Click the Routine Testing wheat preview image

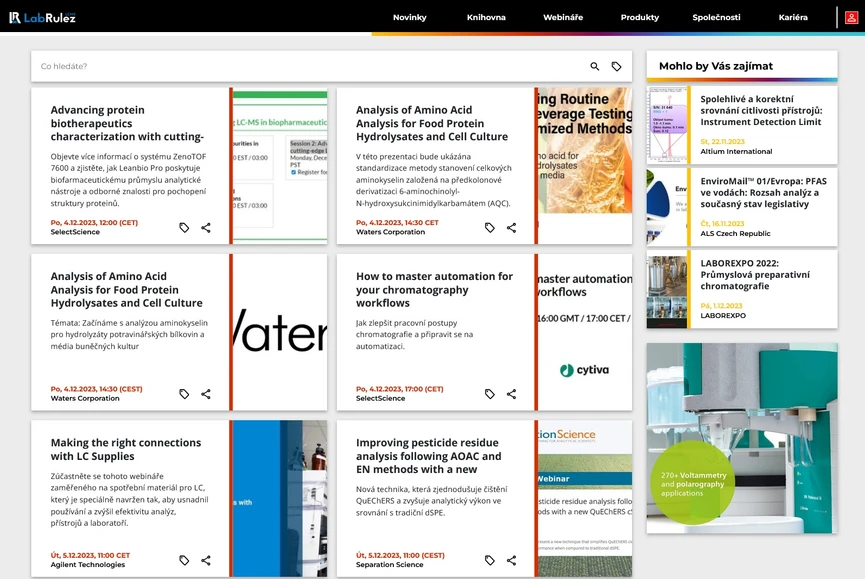(585, 165)
